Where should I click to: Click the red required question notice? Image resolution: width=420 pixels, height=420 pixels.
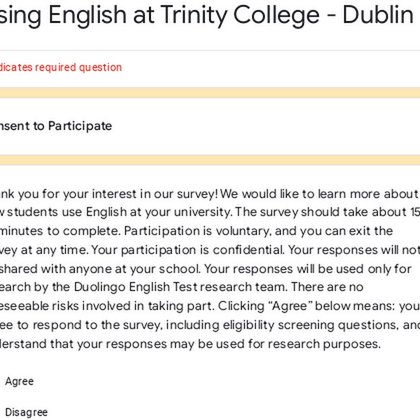[x=61, y=67]
